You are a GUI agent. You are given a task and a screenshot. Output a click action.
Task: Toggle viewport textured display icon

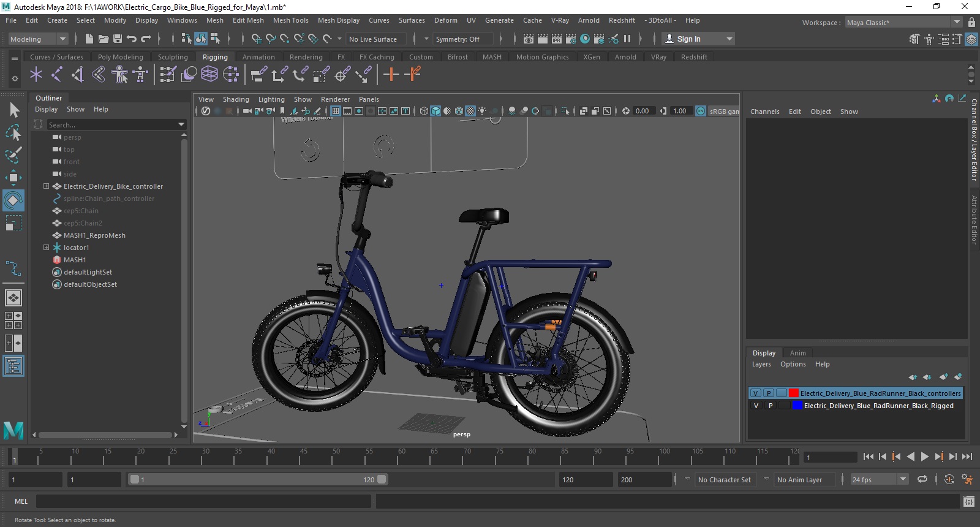(470, 111)
